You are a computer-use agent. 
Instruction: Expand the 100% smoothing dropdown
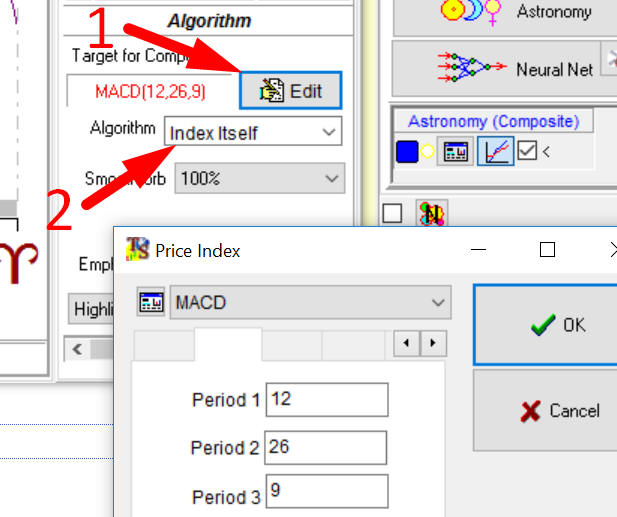tap(258, 178)
